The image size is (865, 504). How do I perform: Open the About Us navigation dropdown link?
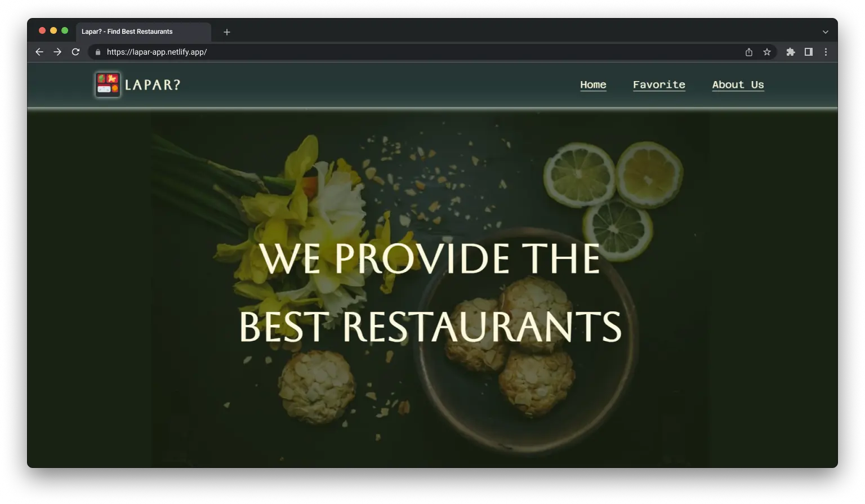(x=738, y=84)
